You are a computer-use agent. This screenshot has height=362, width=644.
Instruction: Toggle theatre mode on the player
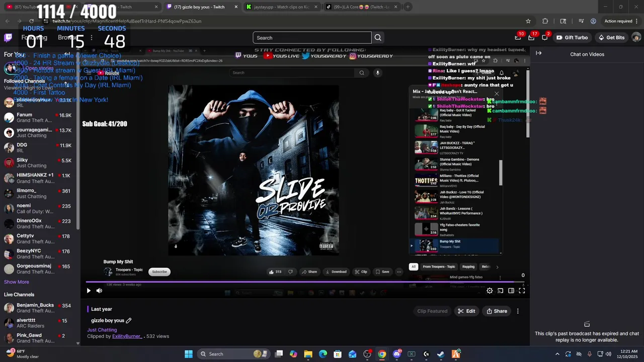[x=511, y=291]
